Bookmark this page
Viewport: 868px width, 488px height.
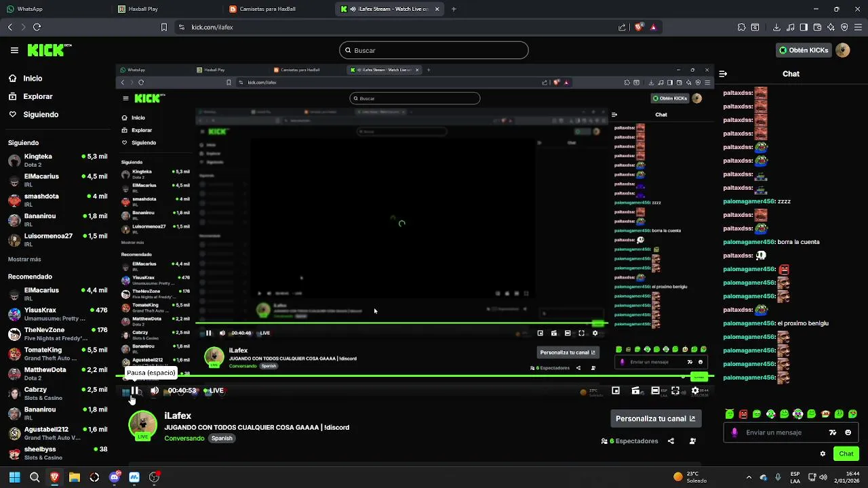point(163,27)
